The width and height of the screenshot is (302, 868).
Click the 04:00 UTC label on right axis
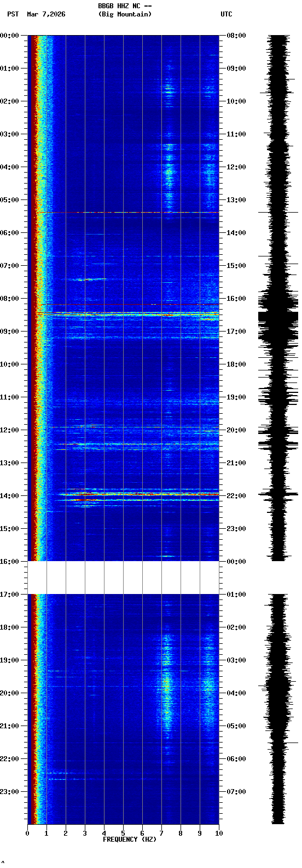coord(236,693)
